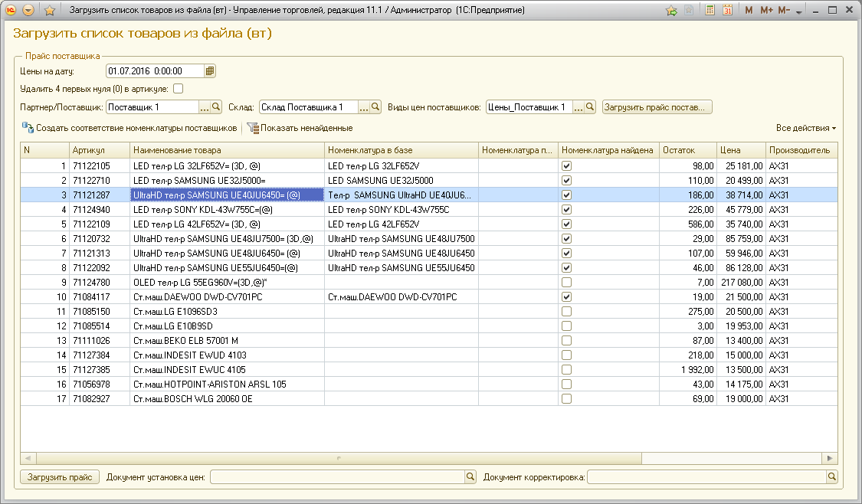Click magnifier icon next to Цены_Поставщик 1

[590, 106]
